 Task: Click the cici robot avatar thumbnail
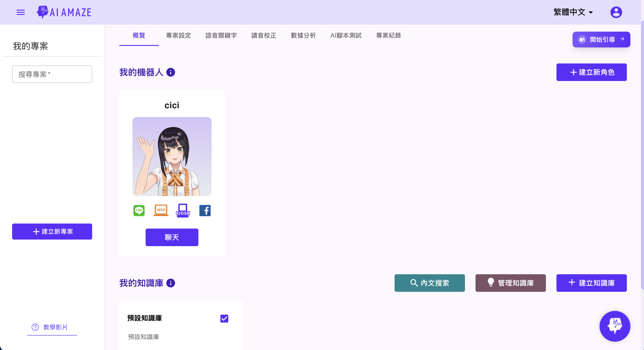point(172,157)
